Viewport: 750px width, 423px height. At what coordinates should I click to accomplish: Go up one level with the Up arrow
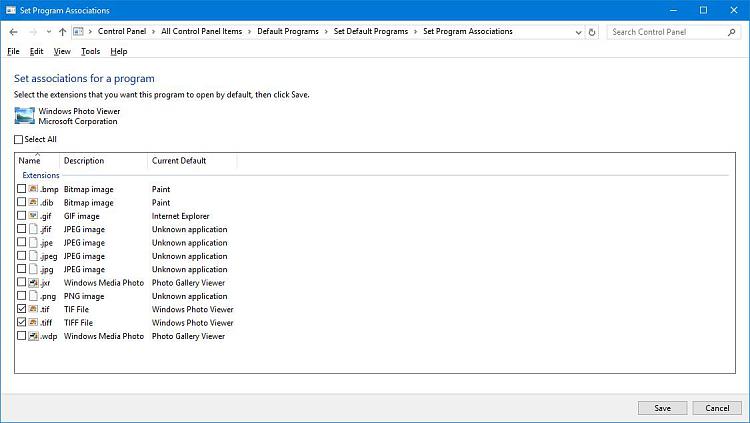tap(62, 32)
